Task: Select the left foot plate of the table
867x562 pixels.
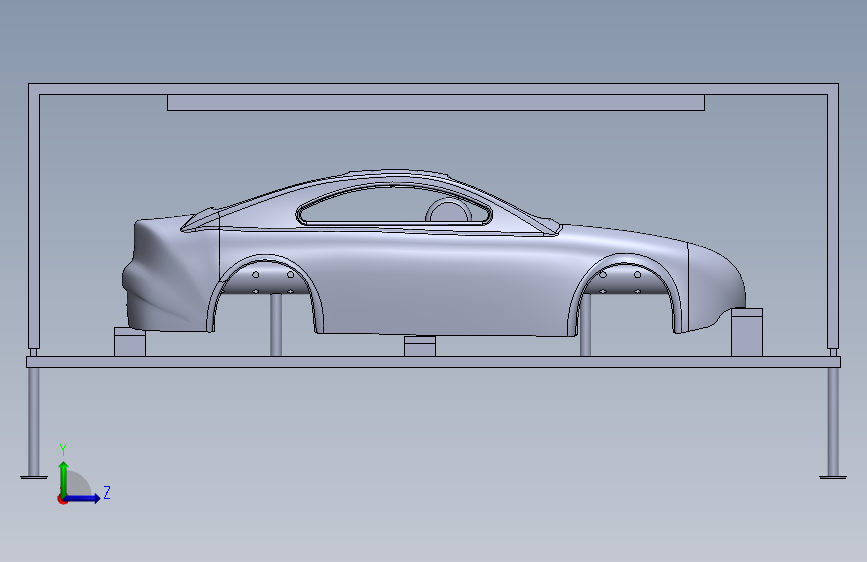Action: coord(34,477)
